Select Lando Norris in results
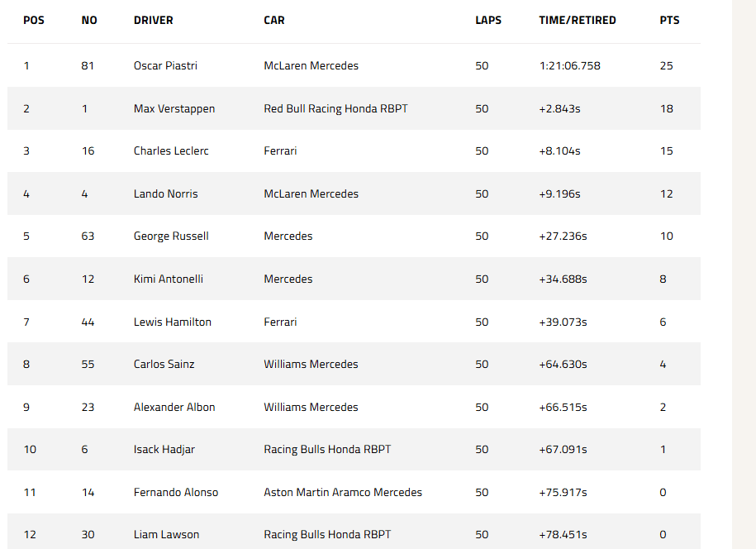The image size is (756, 549). [x=165, y=194]
